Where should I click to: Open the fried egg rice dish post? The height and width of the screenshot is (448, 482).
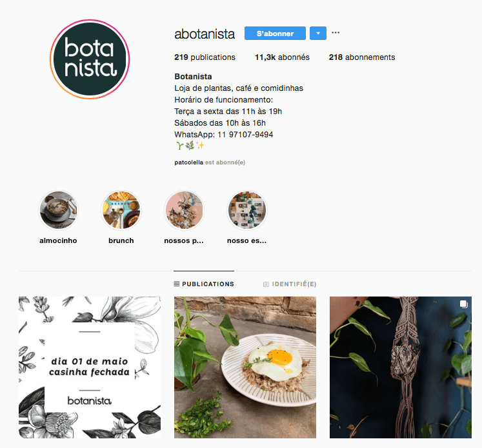coord(245,367)
